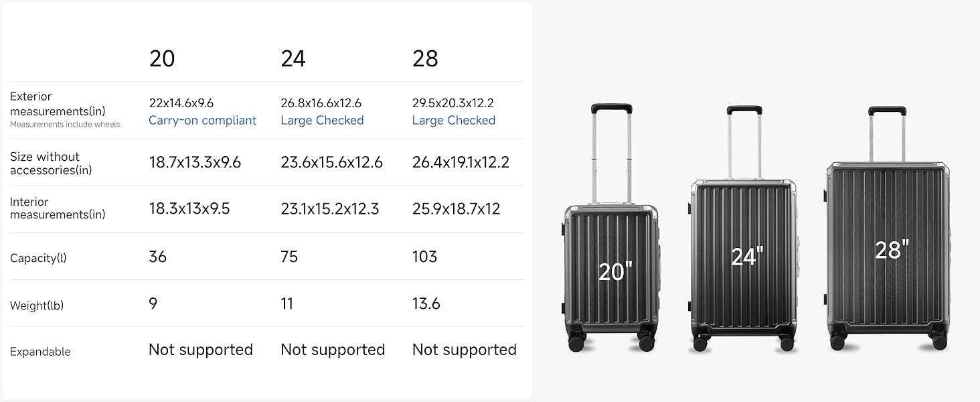This screenshot has height=402, width=980.
Task: Select the 24 size column header
Action: click(x=293, y=59)
